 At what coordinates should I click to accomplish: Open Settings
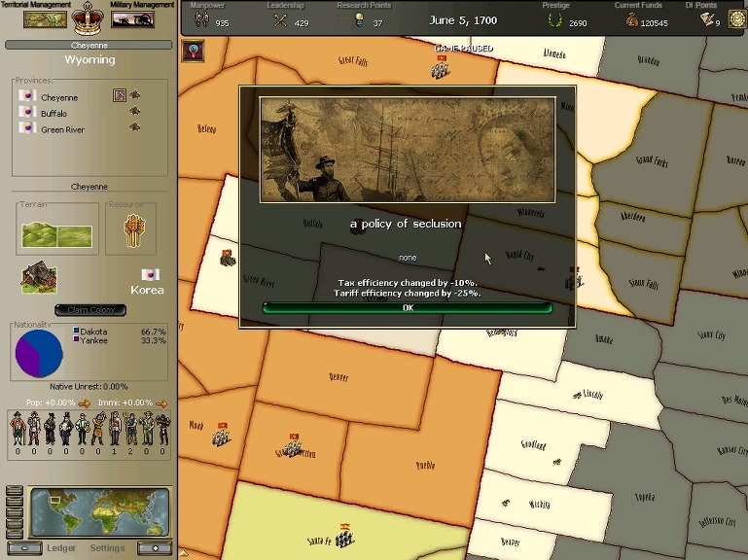107,548
